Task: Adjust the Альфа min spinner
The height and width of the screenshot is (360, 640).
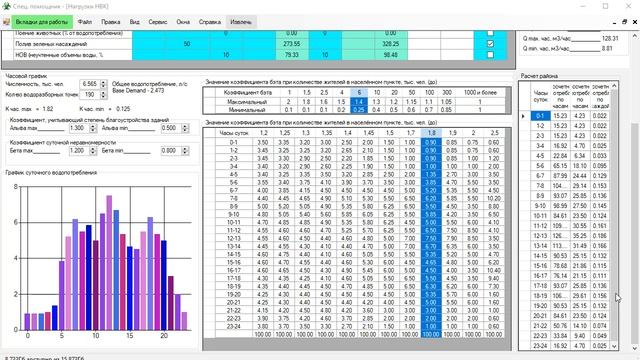Action: click(185, 128)
